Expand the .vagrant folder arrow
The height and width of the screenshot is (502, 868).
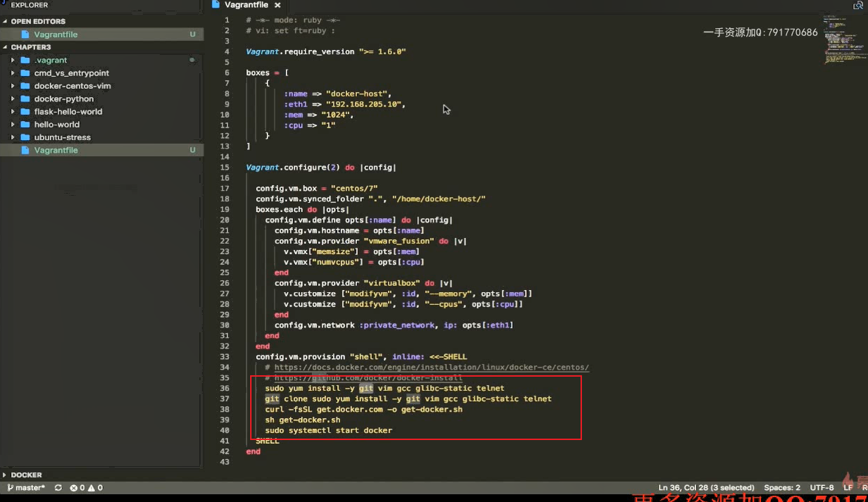13,61
